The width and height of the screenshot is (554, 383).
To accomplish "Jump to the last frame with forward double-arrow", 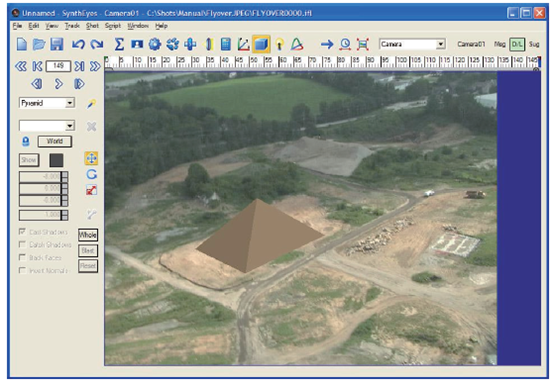I will click(95, 66).
